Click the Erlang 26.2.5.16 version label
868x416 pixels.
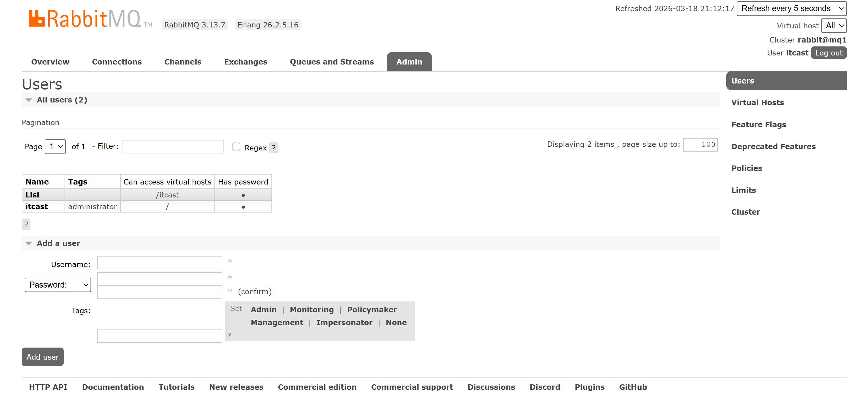(x=268, y=25)
